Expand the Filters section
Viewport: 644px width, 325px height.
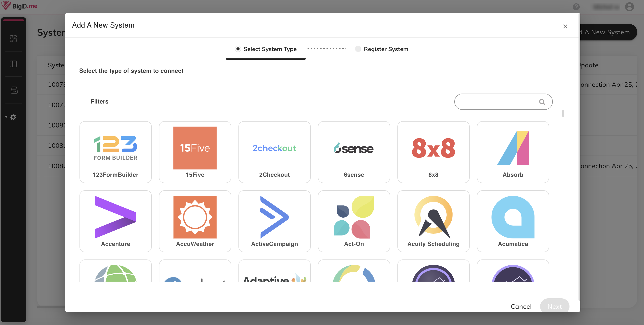(99, 101)
